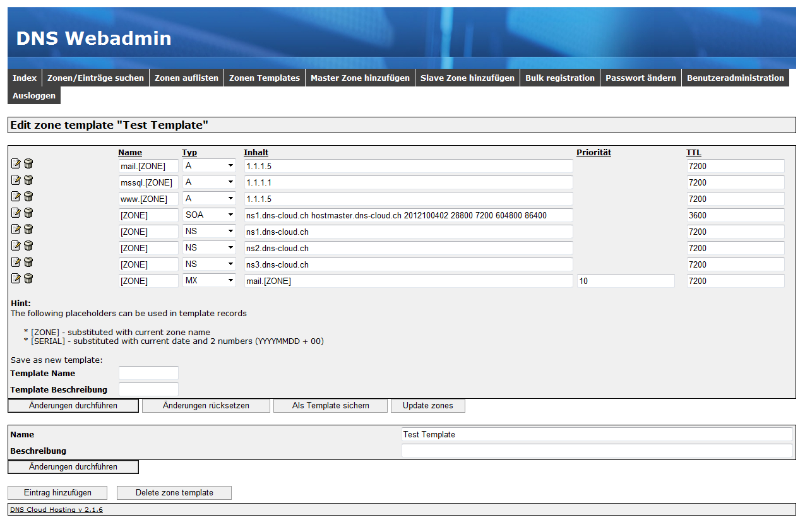Screen dimensions: 805x532
Task: Open the Typ dropdown for mail.[ZONE] record
Action: [209, 166]
